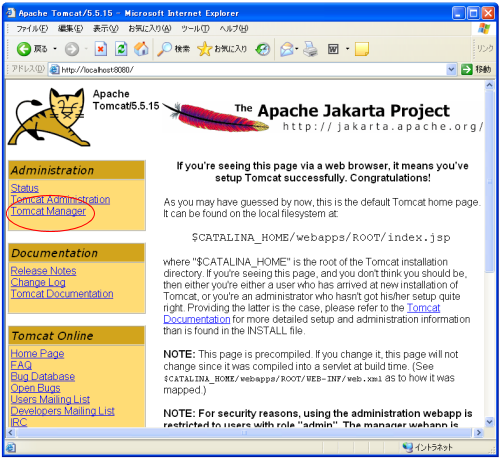
Task: Click the Documentation section header
Action: pyautogui.click(x=77, y=253)
